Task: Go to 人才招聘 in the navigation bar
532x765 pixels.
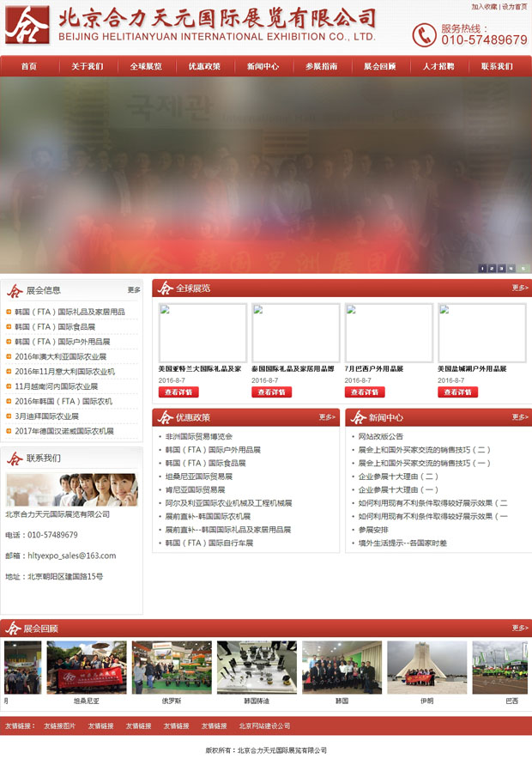Action: click(x=438, y=66)
